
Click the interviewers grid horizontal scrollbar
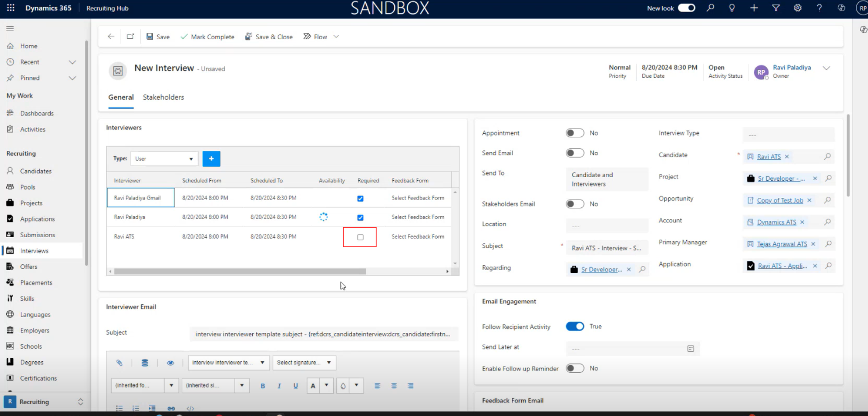tap(240, 271)
